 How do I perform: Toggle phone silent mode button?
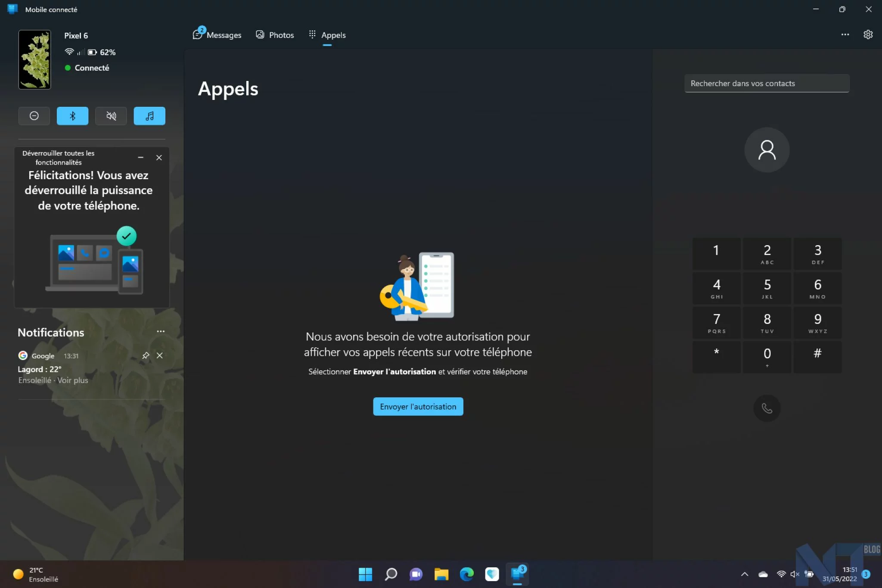(111, 116)
